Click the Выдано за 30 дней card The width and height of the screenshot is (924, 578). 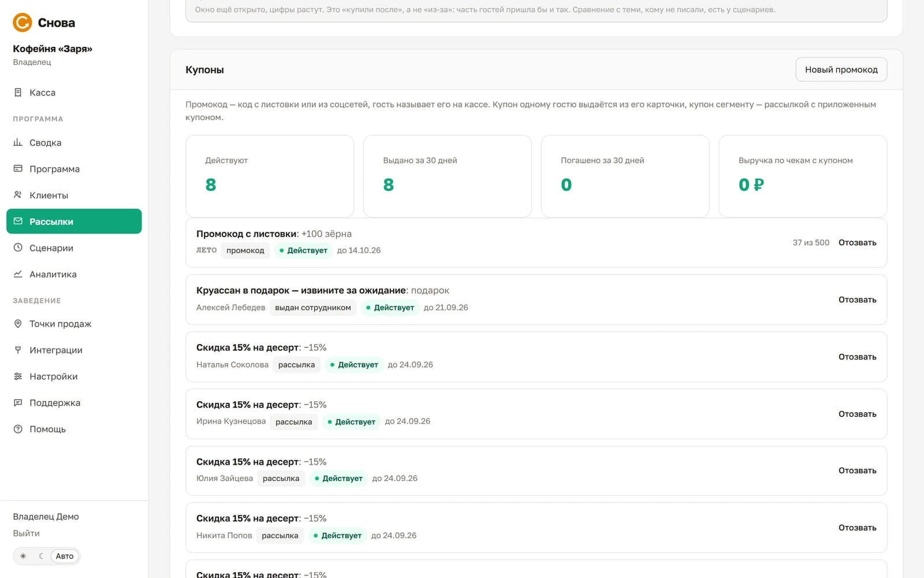tap(448, 176)
